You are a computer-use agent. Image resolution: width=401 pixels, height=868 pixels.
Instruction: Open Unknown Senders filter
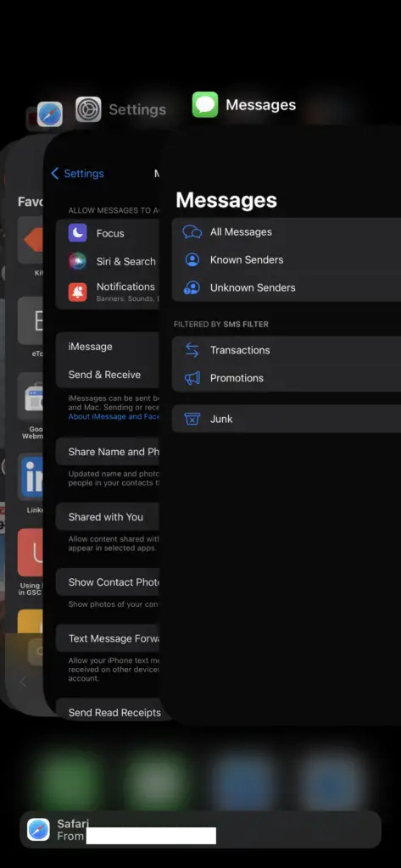[287, 287]
